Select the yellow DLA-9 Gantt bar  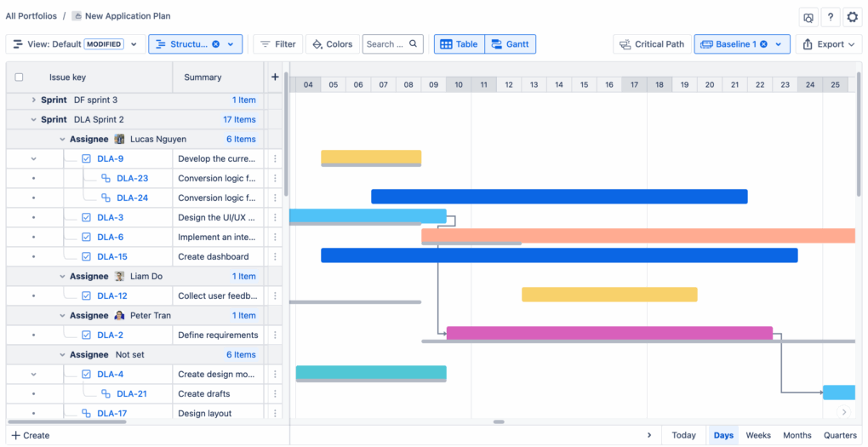(x=371, y=157)
